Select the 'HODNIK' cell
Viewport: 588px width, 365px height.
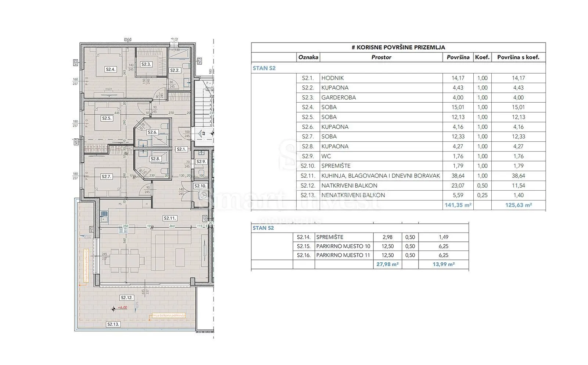coord(332,78)
